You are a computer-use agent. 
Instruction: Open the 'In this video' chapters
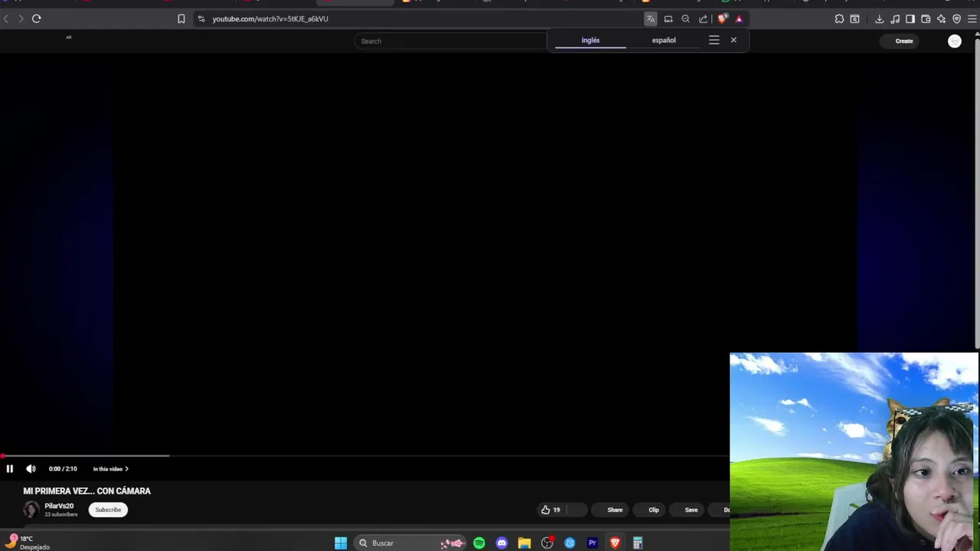tap(110, 469)
